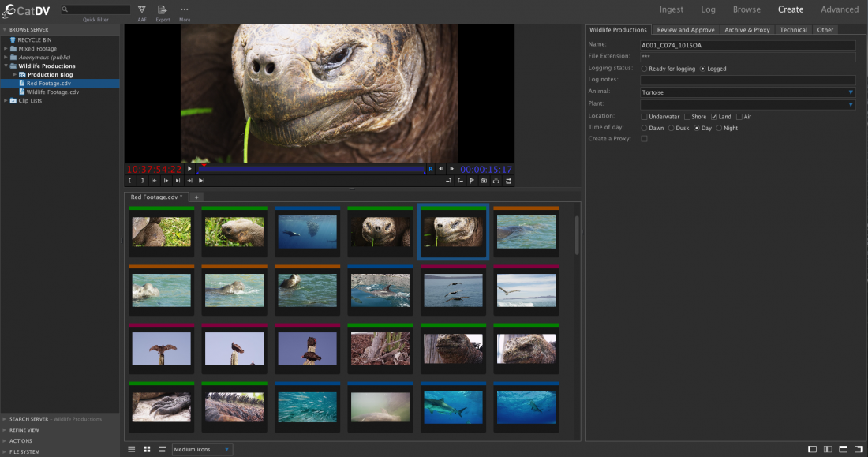Open the Technical tab

(793, 30)
